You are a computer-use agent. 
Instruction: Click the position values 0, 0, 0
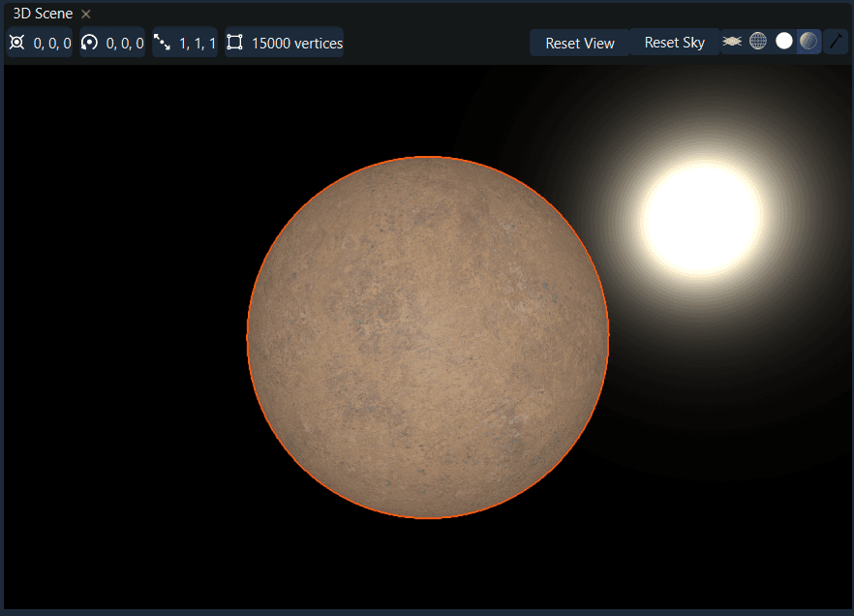[50, 43]
